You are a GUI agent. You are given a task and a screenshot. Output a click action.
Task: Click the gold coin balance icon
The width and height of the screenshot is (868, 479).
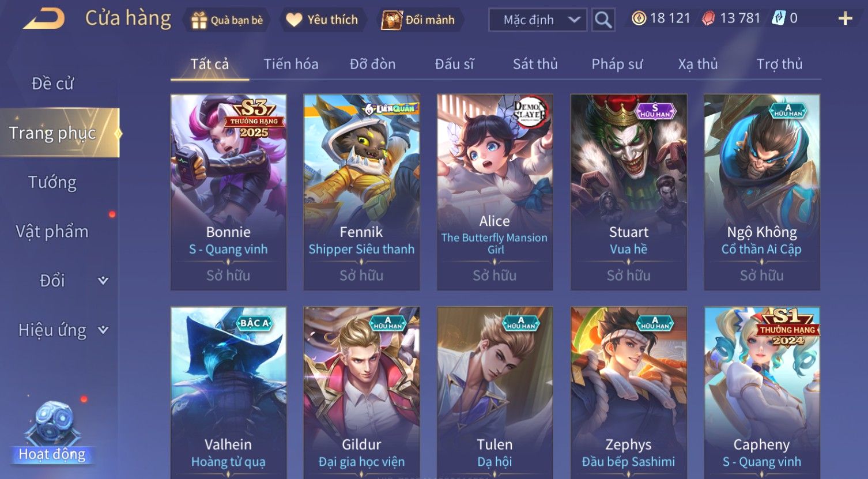639,18
